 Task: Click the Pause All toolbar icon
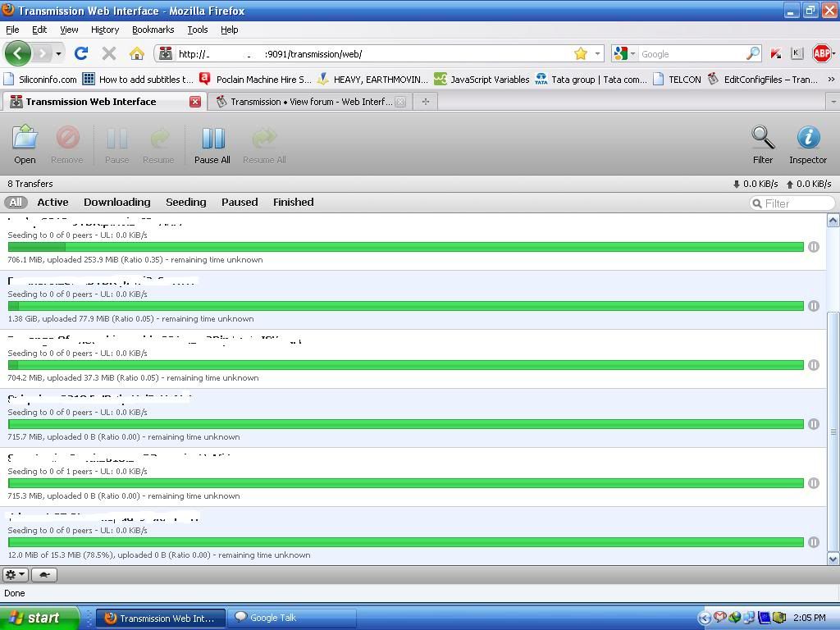[x=212, y=144]
